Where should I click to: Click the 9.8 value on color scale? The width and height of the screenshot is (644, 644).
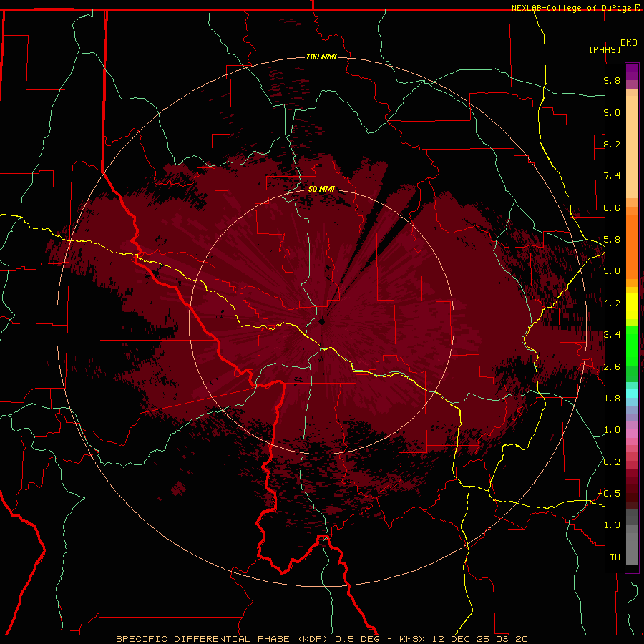tap(612, 80)
